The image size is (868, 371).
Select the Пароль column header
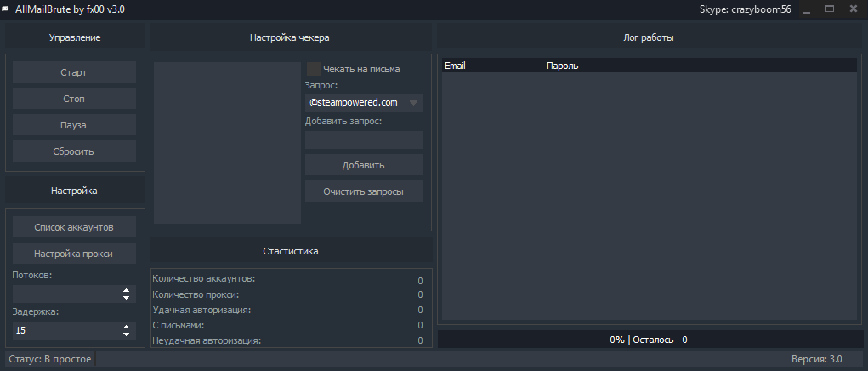pyautogui.click(x=563, y=66)
